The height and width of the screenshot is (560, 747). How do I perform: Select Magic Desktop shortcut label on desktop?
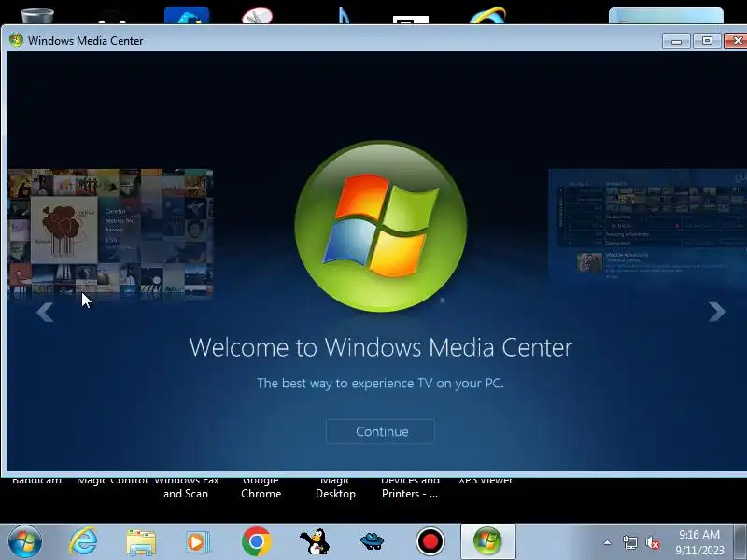[335, 487]
